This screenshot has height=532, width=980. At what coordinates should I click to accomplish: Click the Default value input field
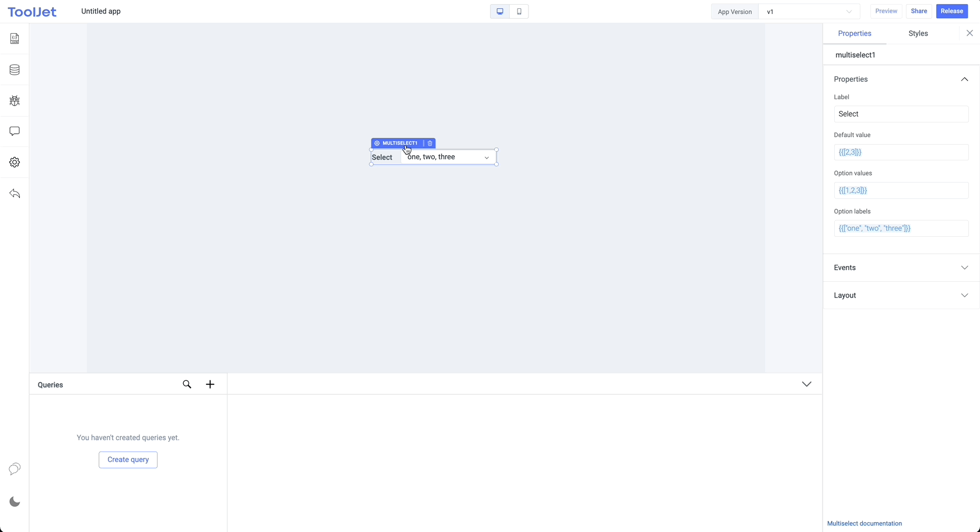click(x=901, y=152)
